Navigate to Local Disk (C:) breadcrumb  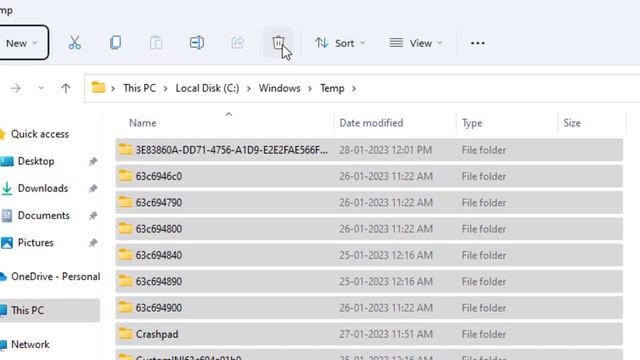tap(207, 88)
